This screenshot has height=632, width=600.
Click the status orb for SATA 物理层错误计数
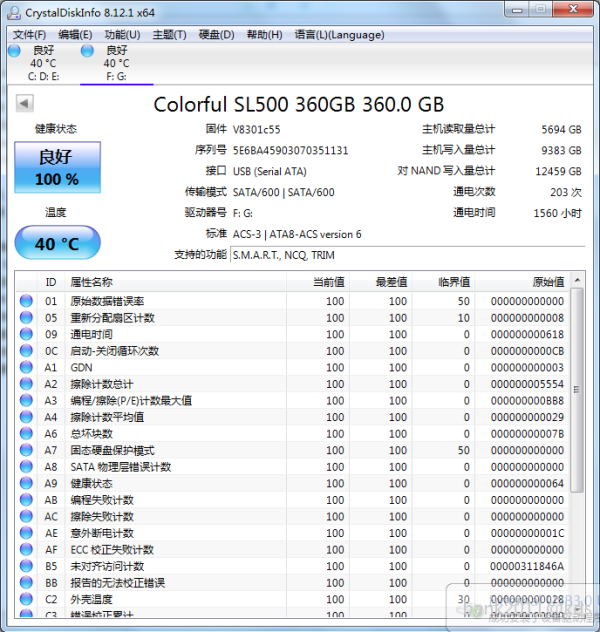coord(26,467)
